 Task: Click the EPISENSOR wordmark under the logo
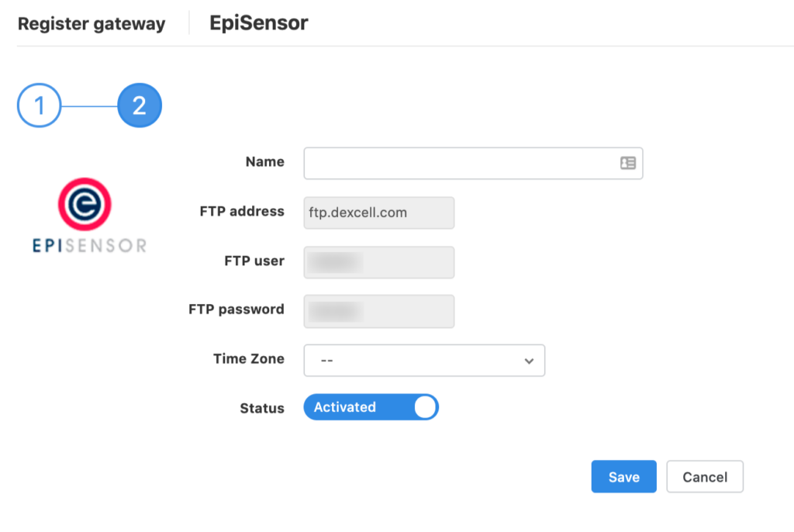pos(90,245)
